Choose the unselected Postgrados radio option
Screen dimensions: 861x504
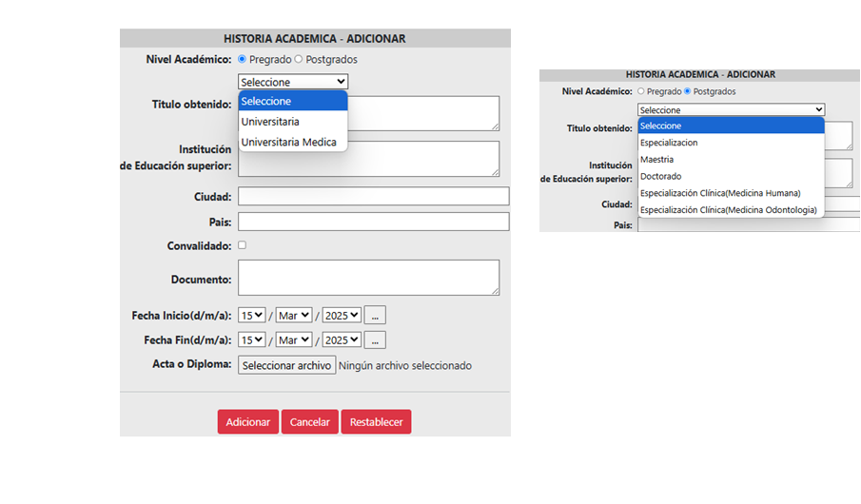(x=299, y=60)
